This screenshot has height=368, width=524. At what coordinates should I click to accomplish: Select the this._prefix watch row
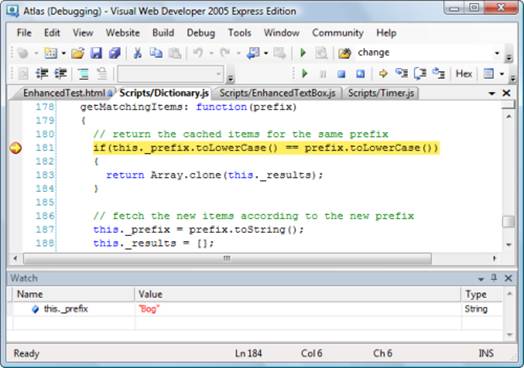pyautogui.click(x=256, y=309)
